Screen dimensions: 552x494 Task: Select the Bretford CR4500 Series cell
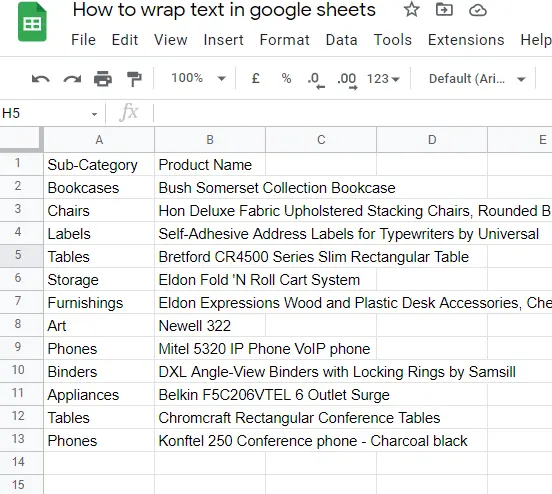click(210, 256)
